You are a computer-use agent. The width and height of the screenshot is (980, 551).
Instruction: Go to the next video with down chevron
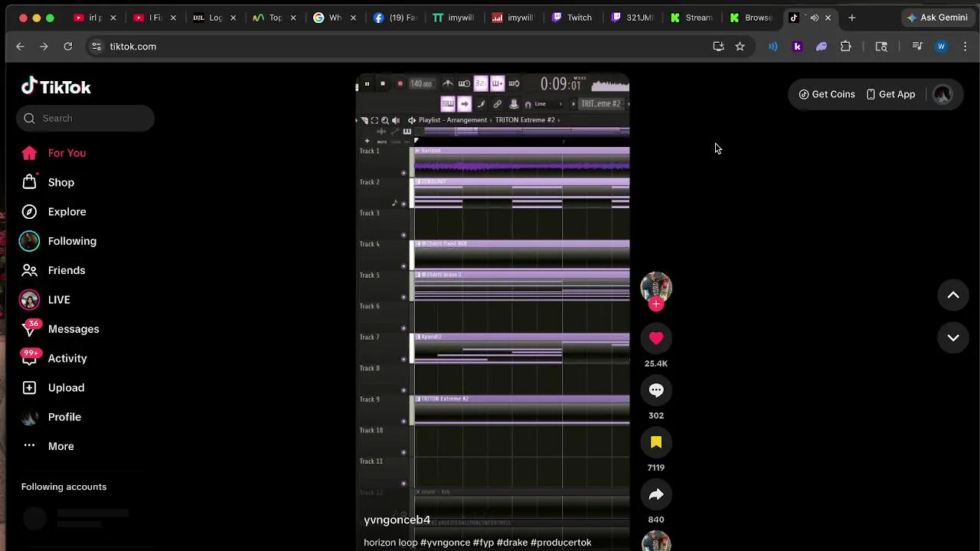point(953,337)
